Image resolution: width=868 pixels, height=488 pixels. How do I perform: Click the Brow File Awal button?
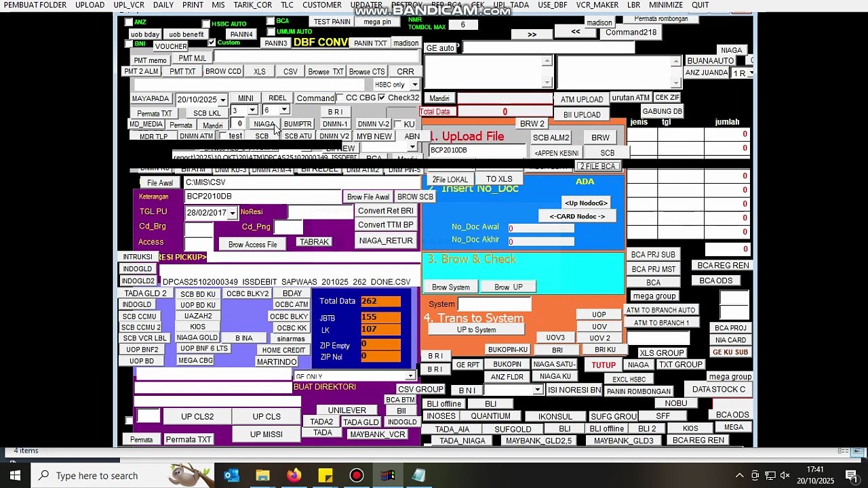(x=368, y=197)
